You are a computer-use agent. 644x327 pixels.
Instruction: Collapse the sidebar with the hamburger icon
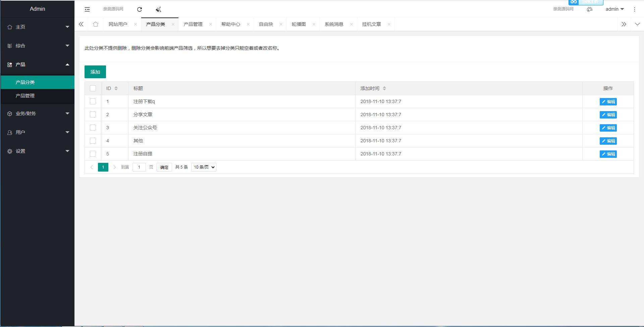[x=87, y=9]
